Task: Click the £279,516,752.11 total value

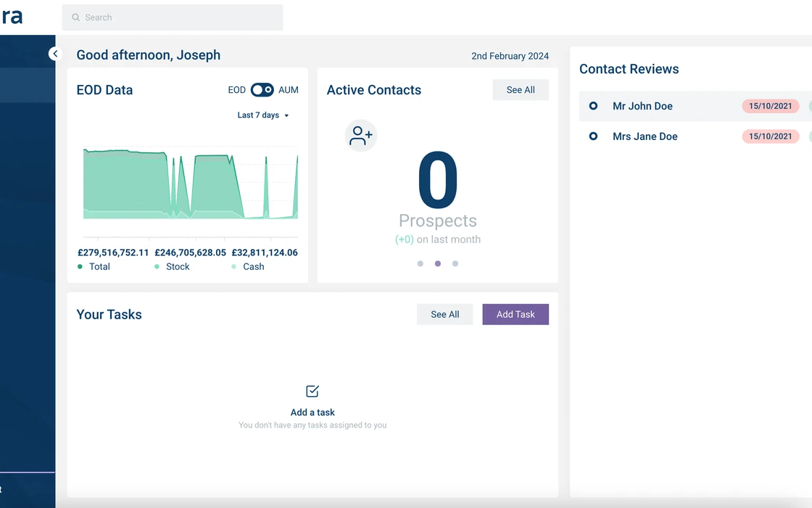Action: [x=113, y=253]
